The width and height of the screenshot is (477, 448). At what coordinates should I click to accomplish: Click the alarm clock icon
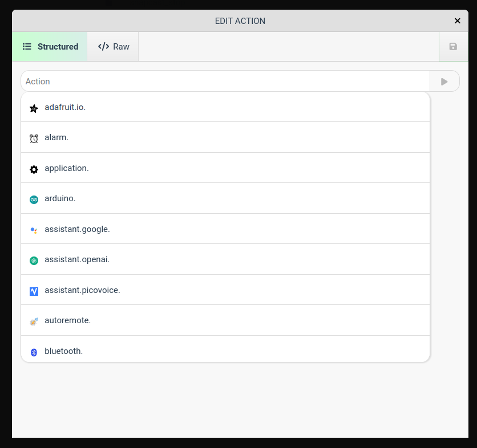pyautogui.click(x=34, y=138)
